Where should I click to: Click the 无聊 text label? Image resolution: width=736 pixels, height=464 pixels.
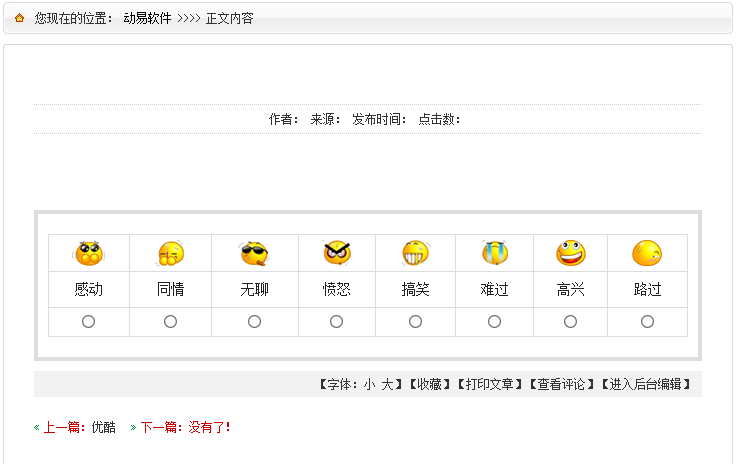pyautogui.click(x=254, y=289)
